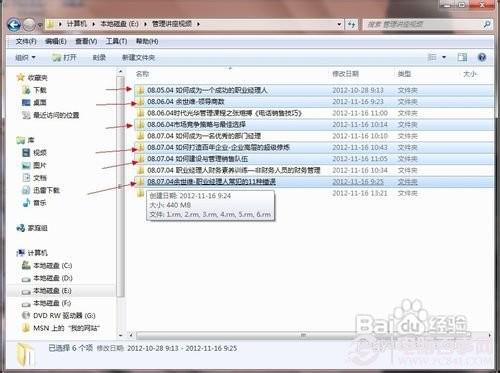Click the Back navigation arrow button

coord(14,24)
